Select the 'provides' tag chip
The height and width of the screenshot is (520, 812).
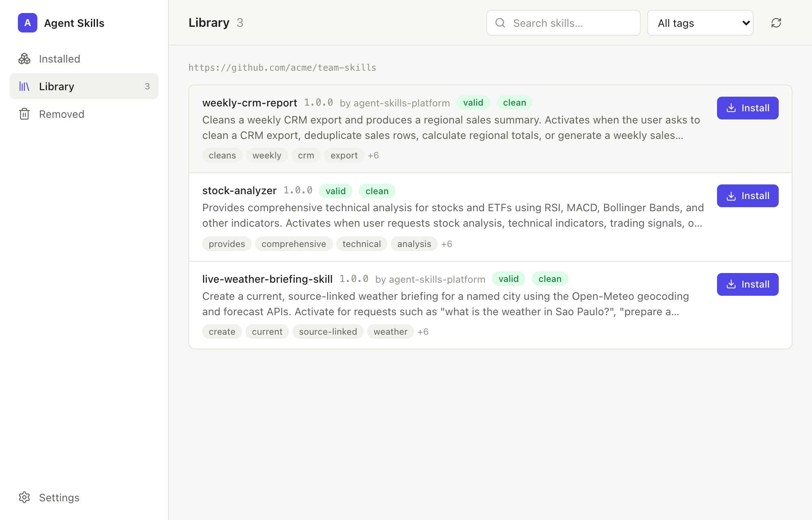(x=227, y=244)
